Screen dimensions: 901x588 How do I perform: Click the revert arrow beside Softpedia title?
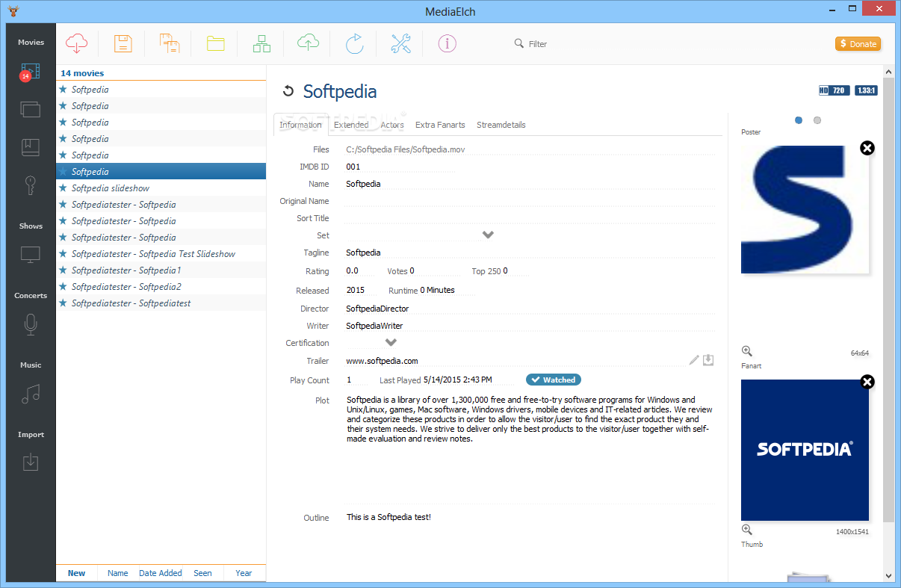(288, 91)
